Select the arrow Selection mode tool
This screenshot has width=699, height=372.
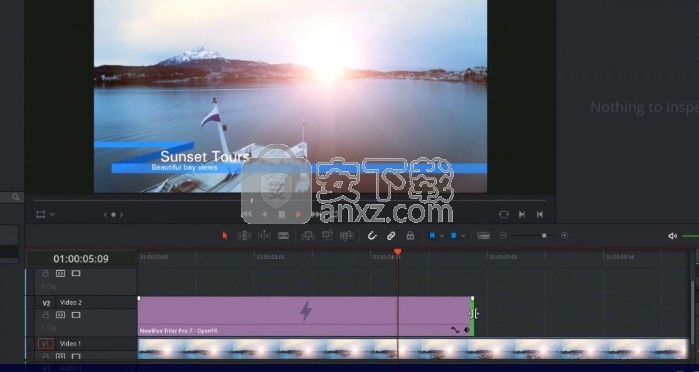pos(225,236)
